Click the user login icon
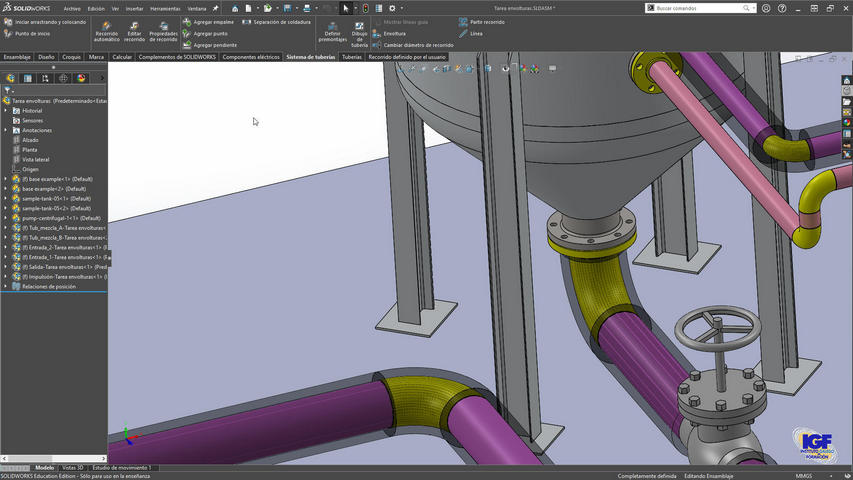This screenshot has height=480, width=853. [766, 8]
